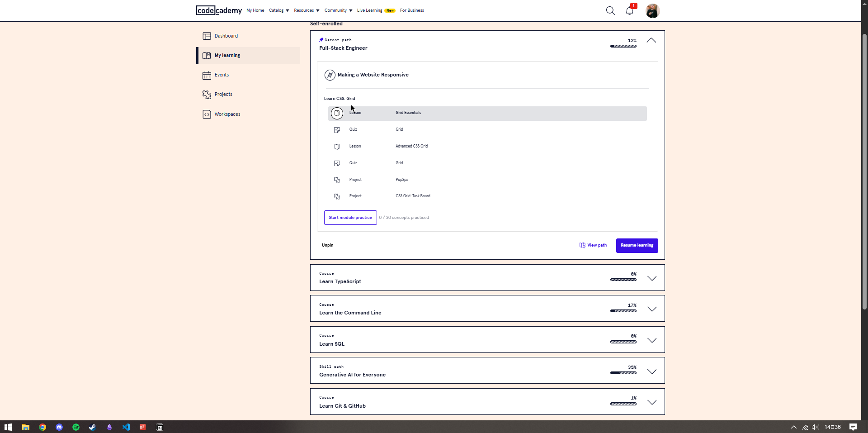Go to My Home in the navbar
The height and width of the screenshot is (433, 868).
point(255,10)
